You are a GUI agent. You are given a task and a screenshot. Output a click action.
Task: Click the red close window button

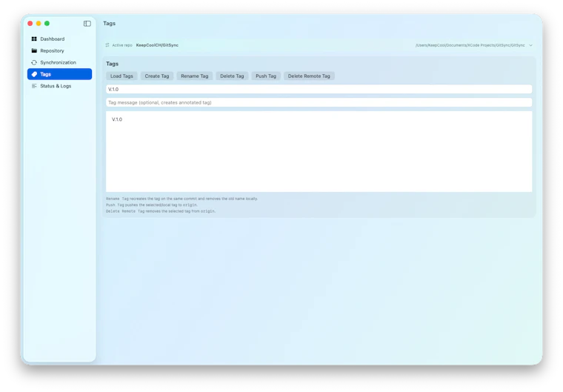[x=30, y=24]
